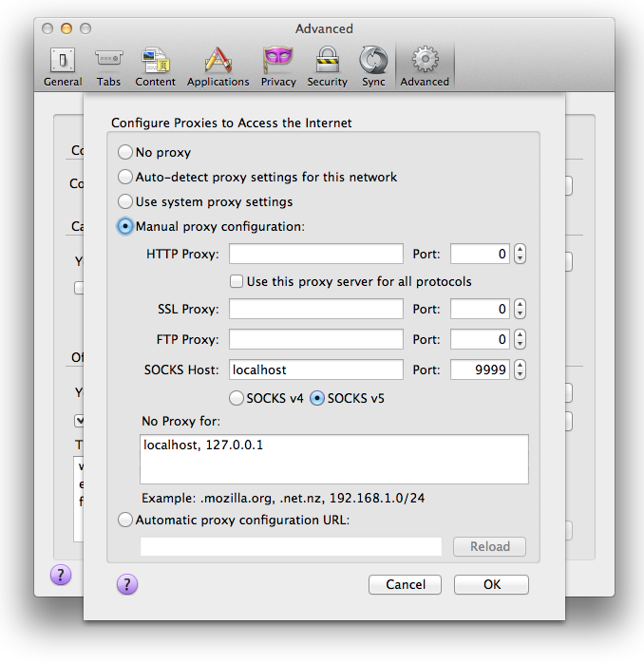Image resolution: width=644 pixels, height=663 pixels.
Task: Open the Content preferences icon
Action: (155, 66)
